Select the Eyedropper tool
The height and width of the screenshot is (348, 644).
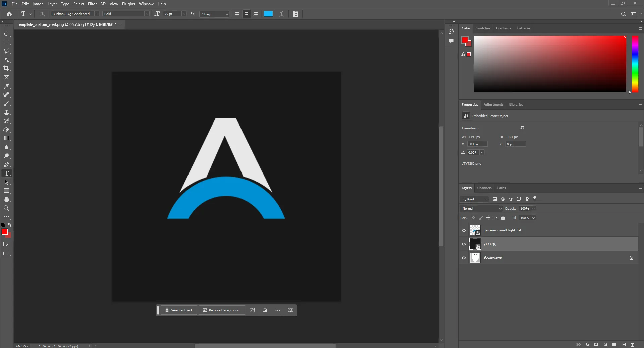tap(6, 86)
